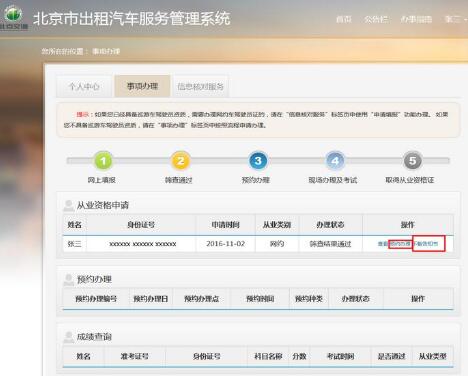Click the 取得从业资格证 step label
The image size is (468, 376).
pyautogui.click(x=410, y=180)
